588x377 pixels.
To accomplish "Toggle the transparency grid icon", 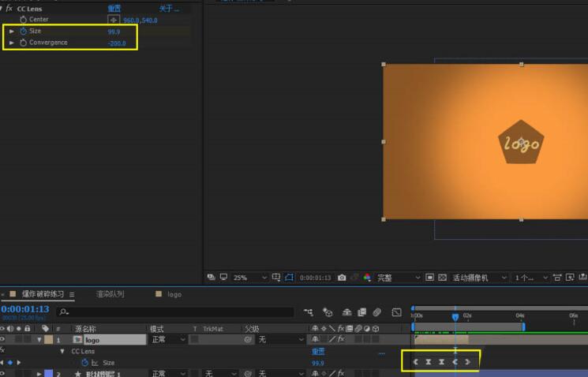I will click(x=443, y=278).
